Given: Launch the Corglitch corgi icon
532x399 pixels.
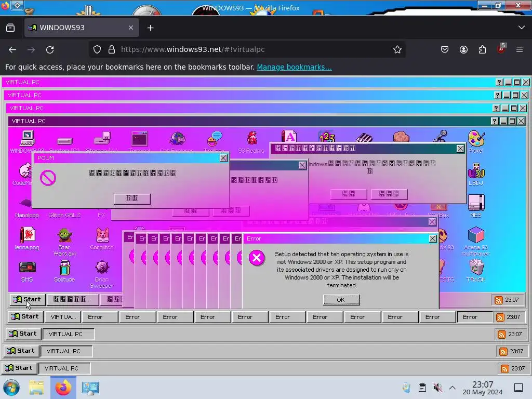Looking at the screenshot, I should [102, 238].
